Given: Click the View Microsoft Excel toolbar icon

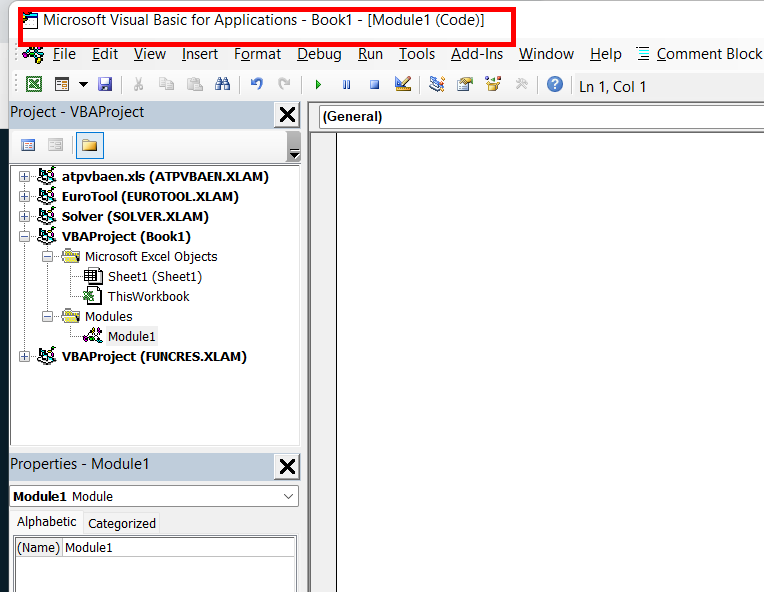Looking at the screenshot, I should click(34, 85).
